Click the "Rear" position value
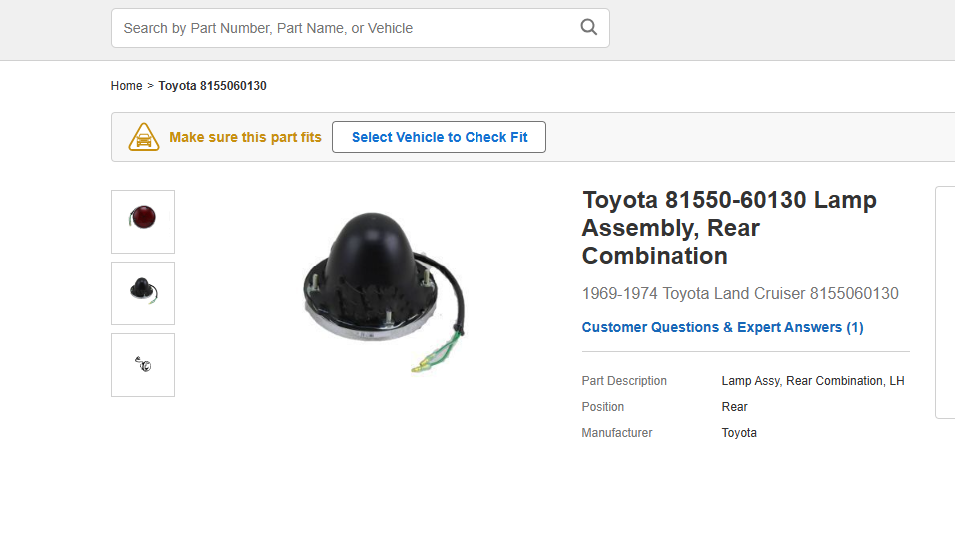This screenshot has height=535, width=955. tap(734, 407)
